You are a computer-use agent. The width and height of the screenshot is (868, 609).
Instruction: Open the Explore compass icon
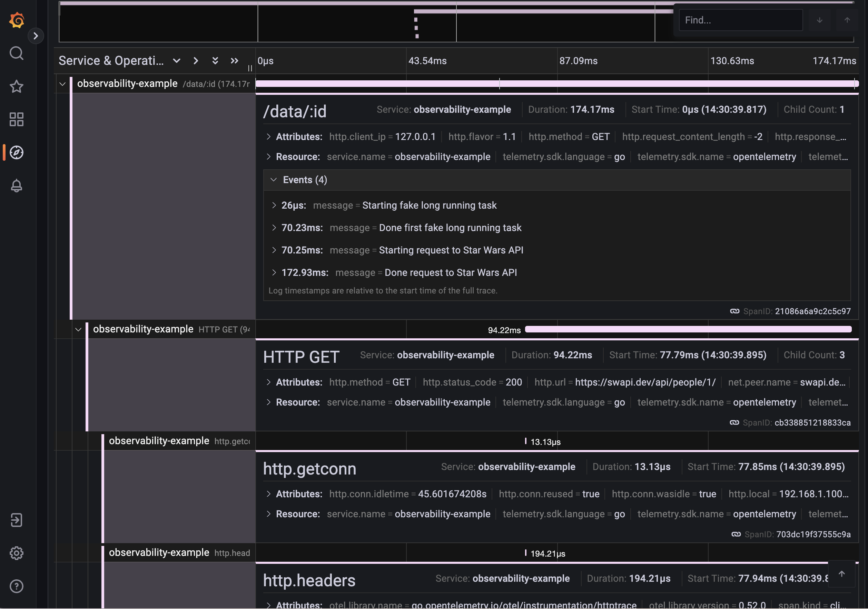pos(17,152)
